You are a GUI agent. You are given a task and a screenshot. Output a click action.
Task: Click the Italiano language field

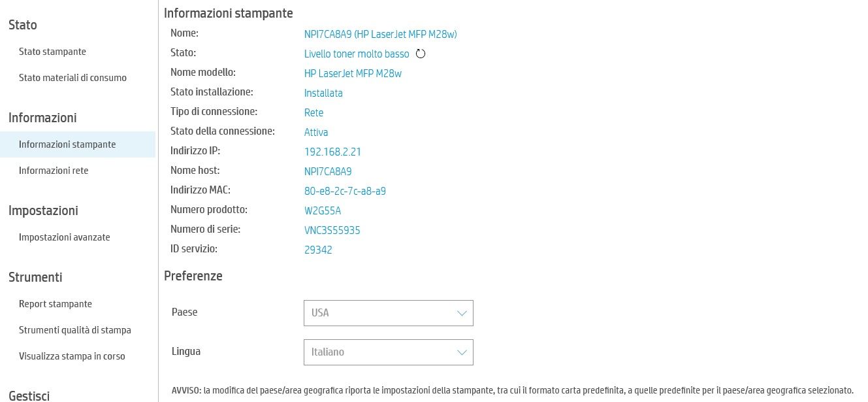pyautogui.click(x=388, y=352)
